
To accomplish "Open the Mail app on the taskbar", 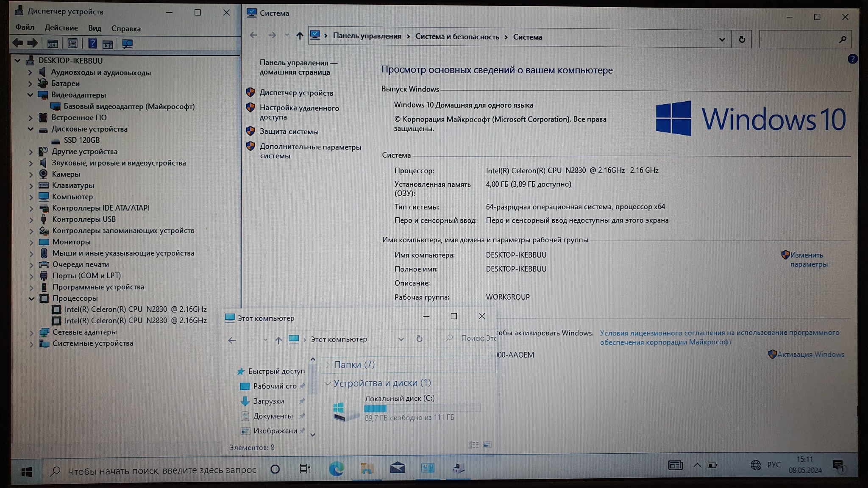I will tap(397, 468).
